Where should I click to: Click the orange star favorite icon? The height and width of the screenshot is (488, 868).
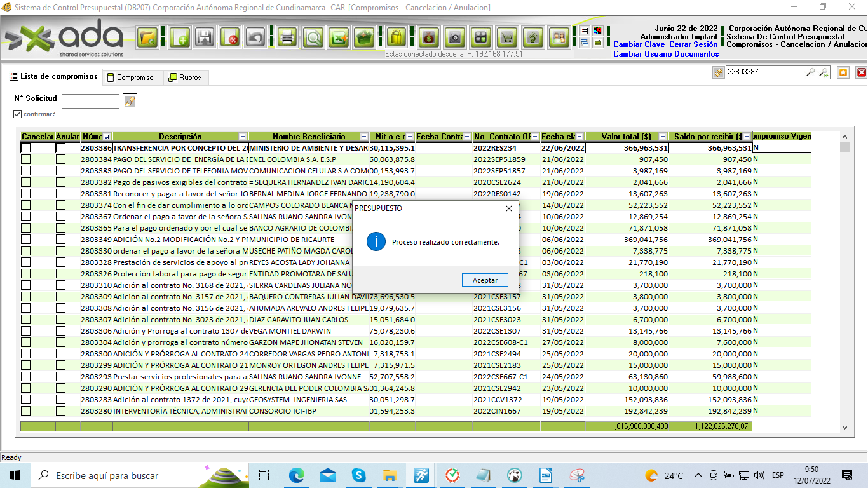843,72
